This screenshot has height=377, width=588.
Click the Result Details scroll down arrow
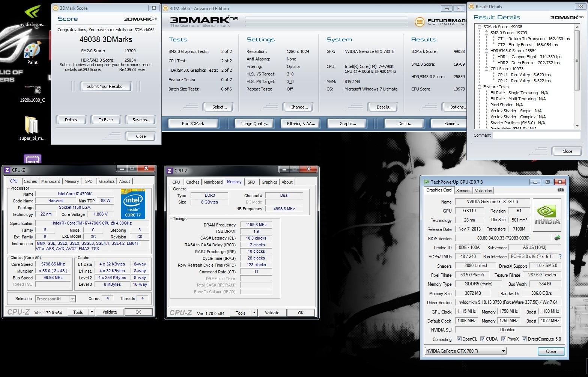point(577,127)
